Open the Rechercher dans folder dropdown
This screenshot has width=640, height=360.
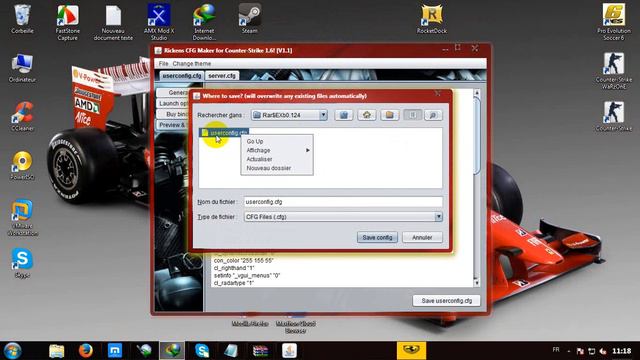[323, 115]
